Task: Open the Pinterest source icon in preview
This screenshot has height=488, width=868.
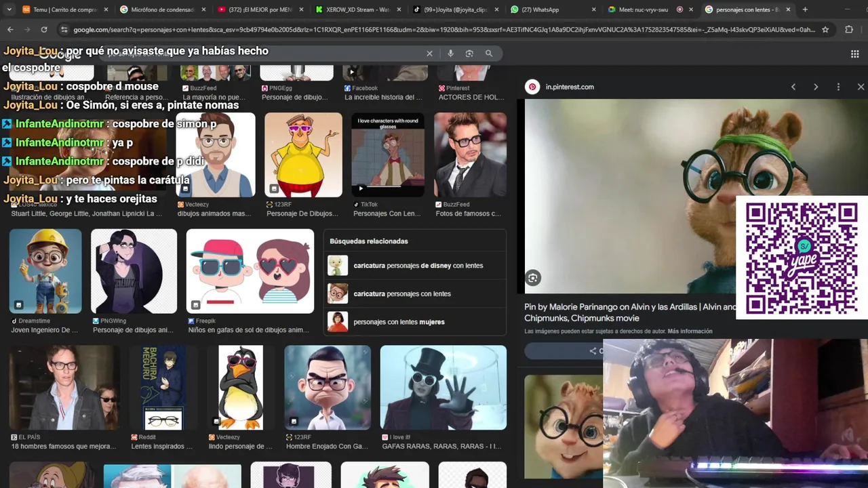Action: [x=533, y=87]
